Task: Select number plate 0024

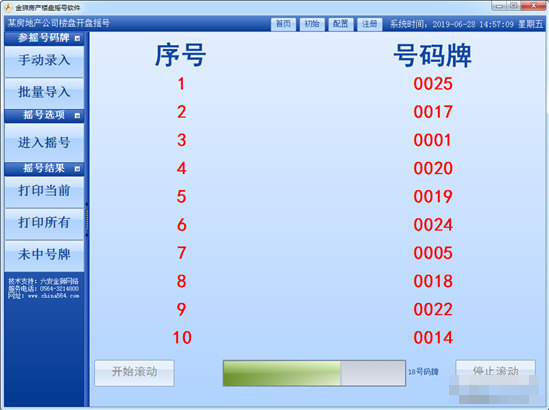Action: click(x=433, y=225)
